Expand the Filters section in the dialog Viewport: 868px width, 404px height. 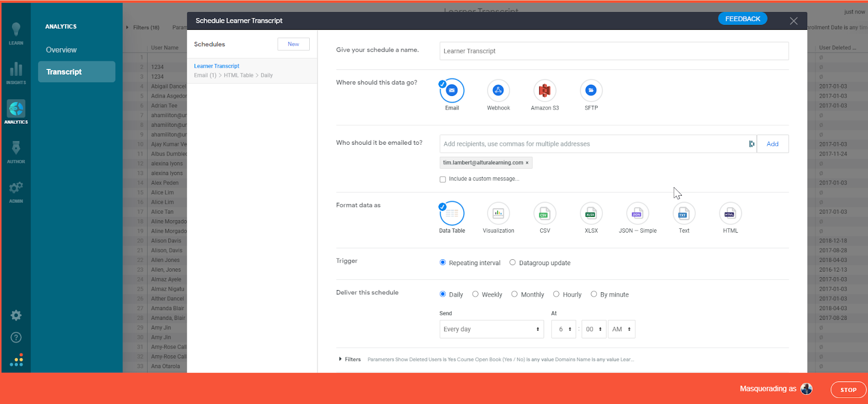(350, 360)
